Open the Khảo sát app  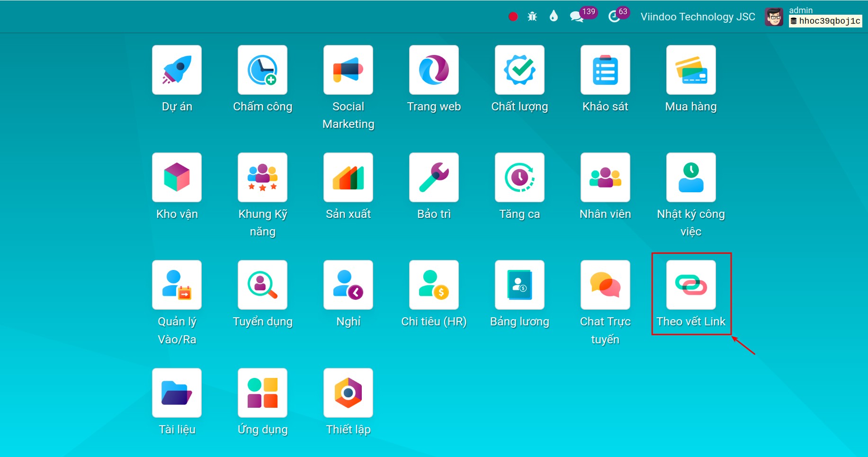[x=605, y=70]
